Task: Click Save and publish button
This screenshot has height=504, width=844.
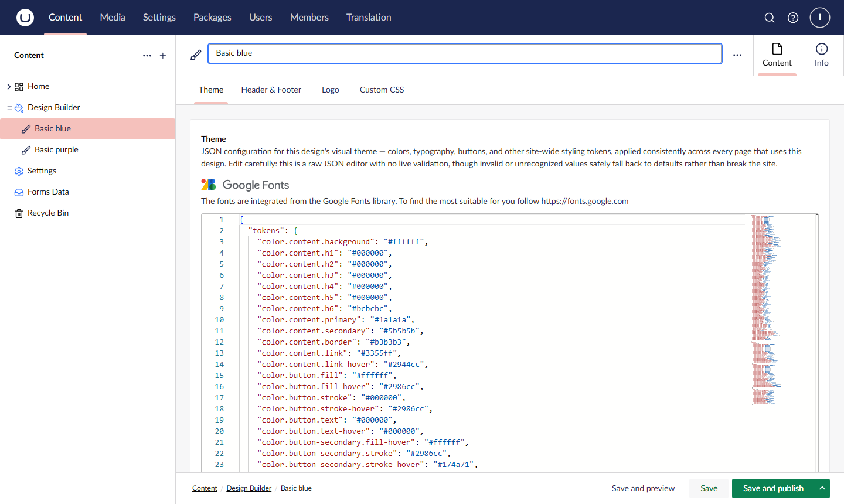Action: point(773,488)
